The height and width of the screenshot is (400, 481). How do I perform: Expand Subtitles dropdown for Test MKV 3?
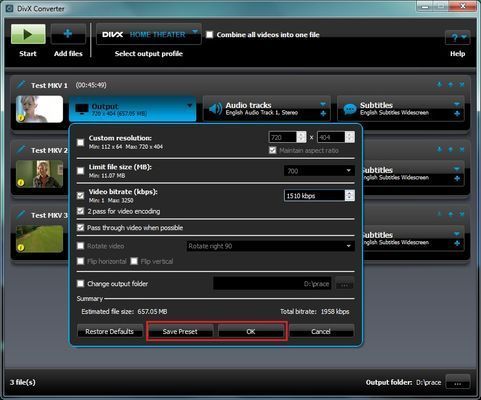click(457, 234)
